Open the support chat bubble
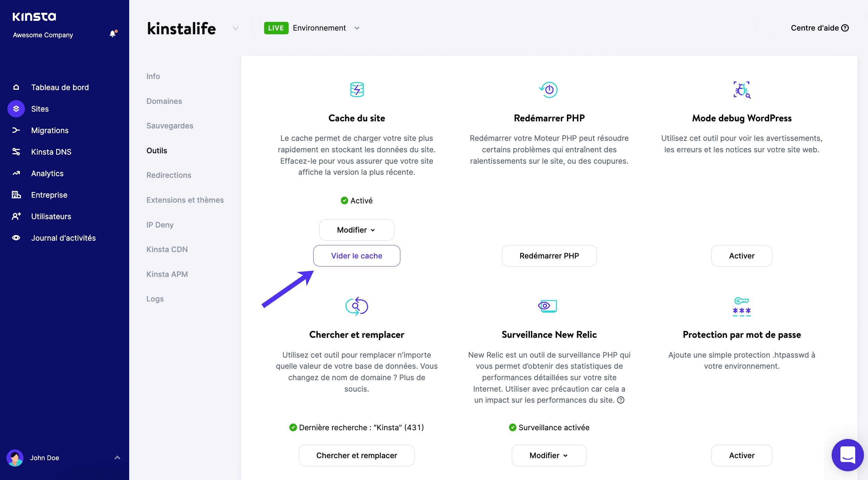The height and width of the screenshot is (480, 868). [848, 455]
